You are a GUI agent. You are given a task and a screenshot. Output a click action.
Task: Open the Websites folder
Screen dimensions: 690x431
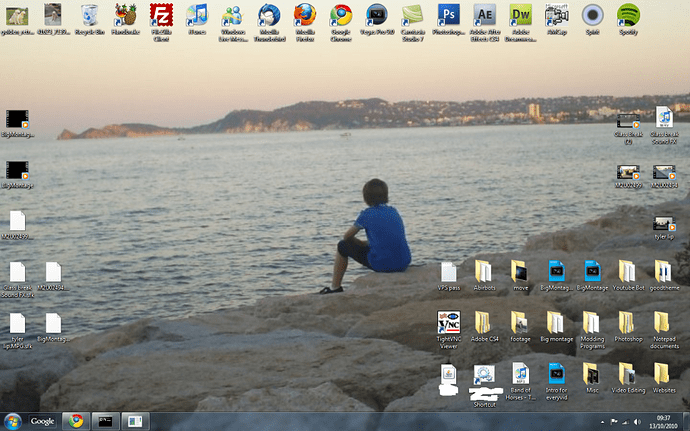(x=663, y=374)
